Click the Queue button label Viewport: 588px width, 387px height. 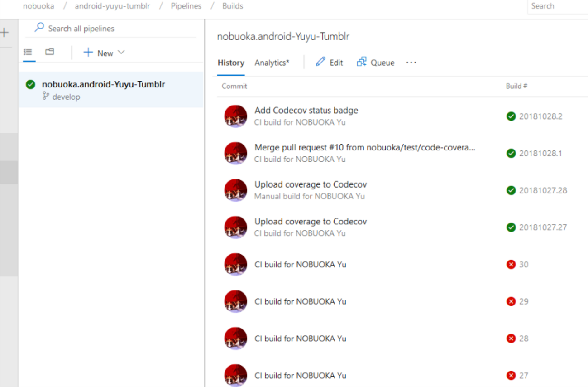point(382,63)
